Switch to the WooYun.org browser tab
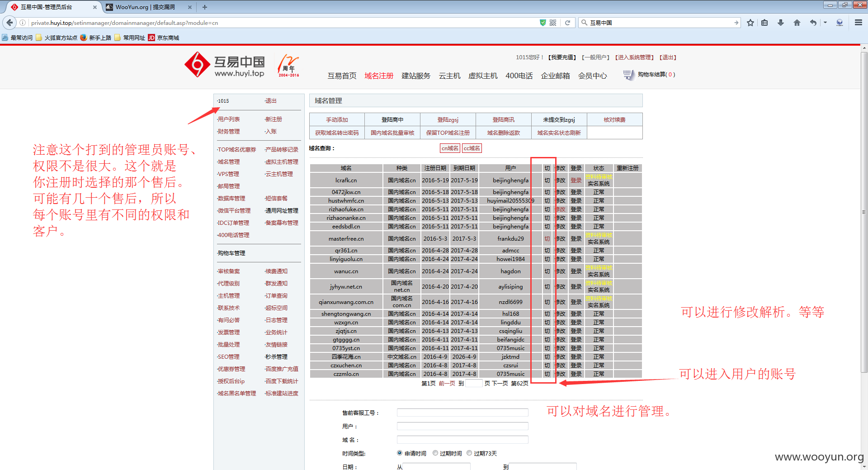The height and width of the screenshot is (470, 868). [x=148, y=7]
